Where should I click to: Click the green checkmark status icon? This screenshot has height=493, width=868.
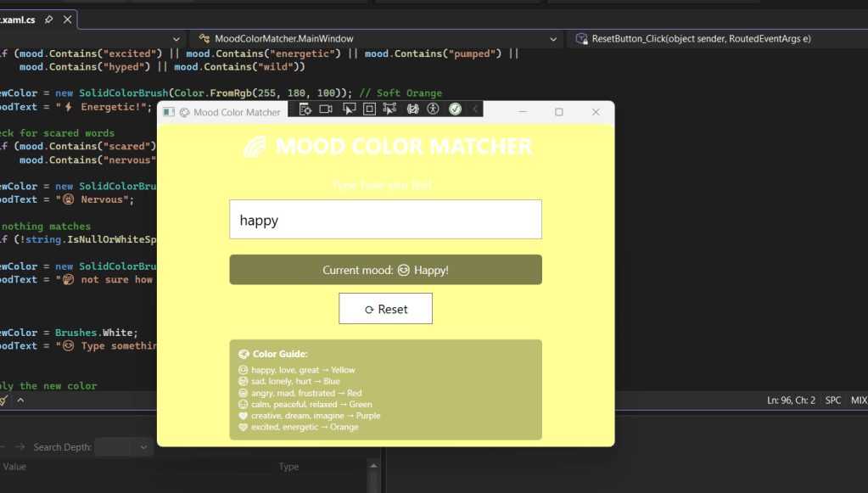(x=455, y=109)
